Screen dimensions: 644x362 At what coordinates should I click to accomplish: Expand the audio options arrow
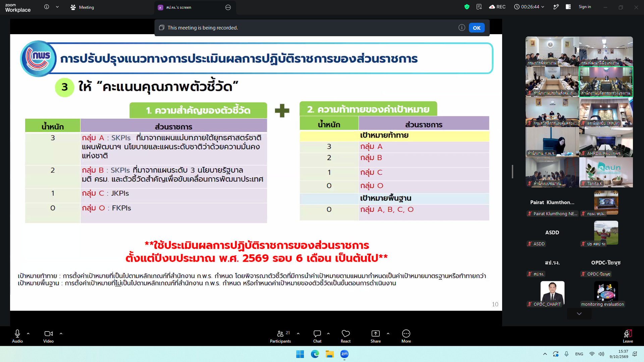pos(28,334)
